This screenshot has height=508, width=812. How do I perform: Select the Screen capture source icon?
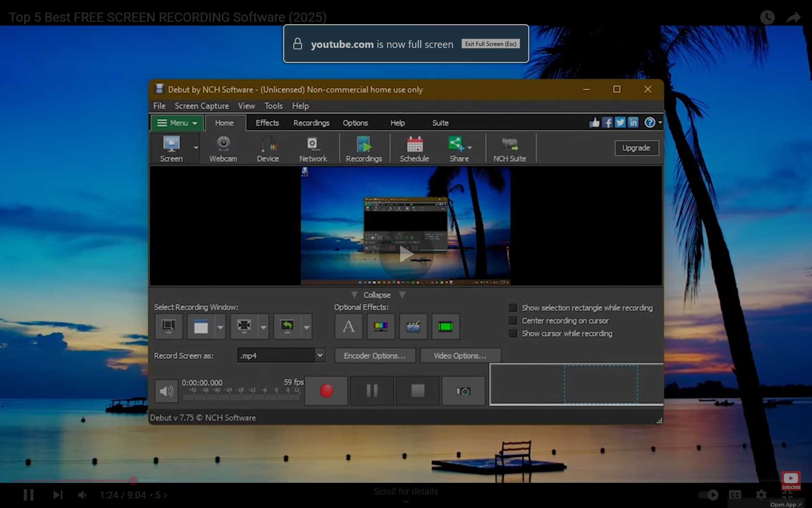click(x=171, y=149)
